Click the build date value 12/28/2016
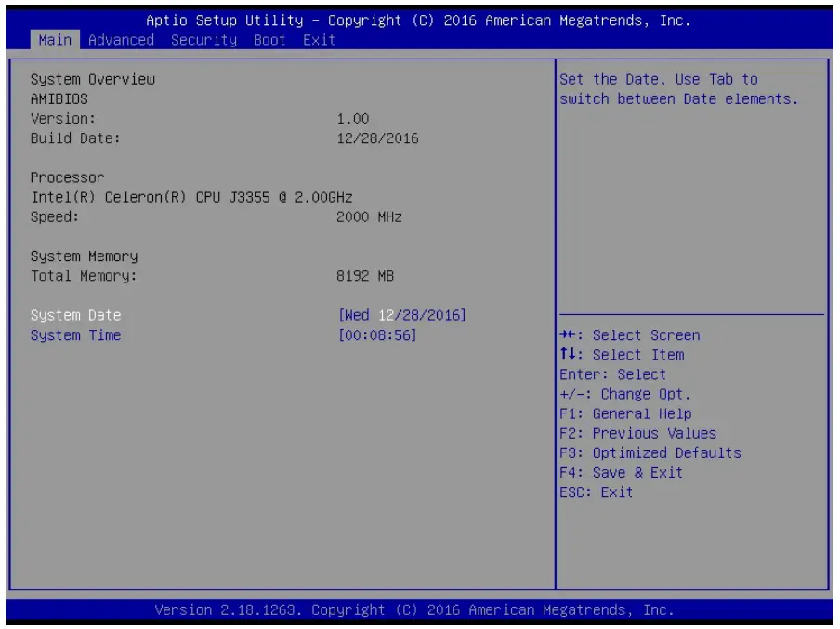This screenshot has width=840, height=629. click(377, 138)
